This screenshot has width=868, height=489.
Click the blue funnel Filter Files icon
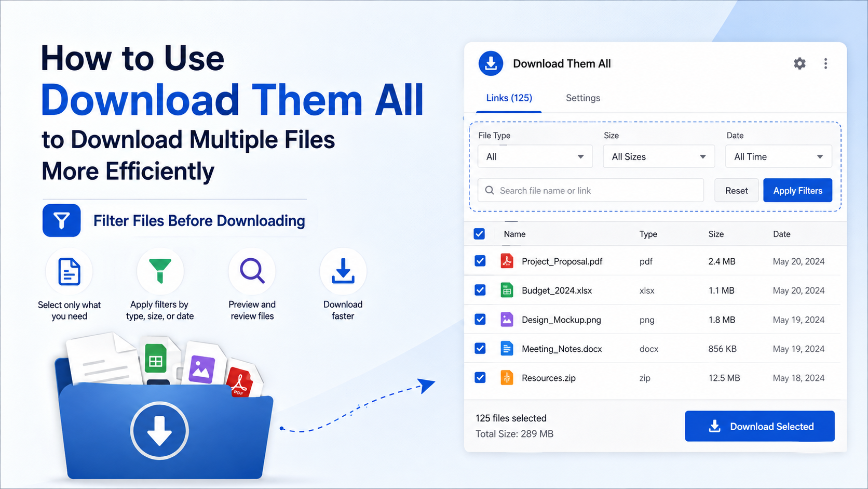[x=61, y=220]
